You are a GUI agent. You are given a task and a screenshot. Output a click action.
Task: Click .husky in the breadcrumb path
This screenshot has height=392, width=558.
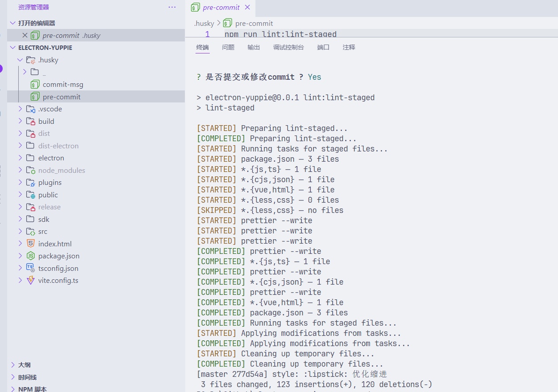click(204, 23)
